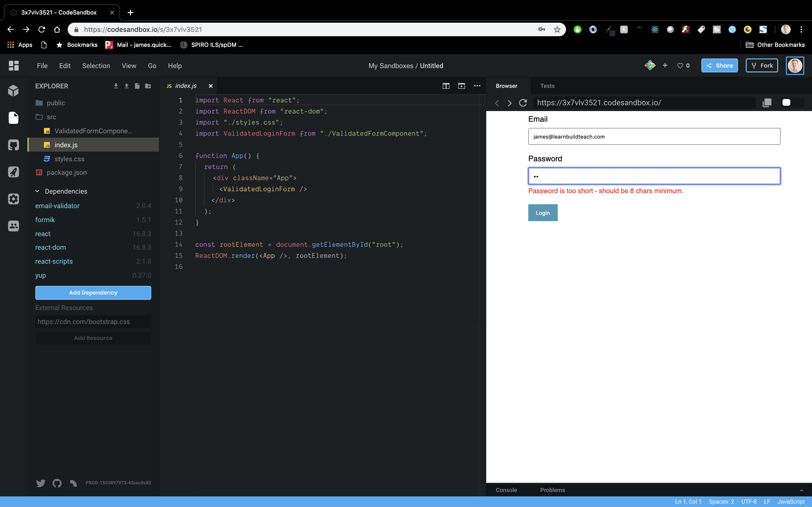
Task: Click the Source Control icon in sidebar
Action: tap(14, 145)
